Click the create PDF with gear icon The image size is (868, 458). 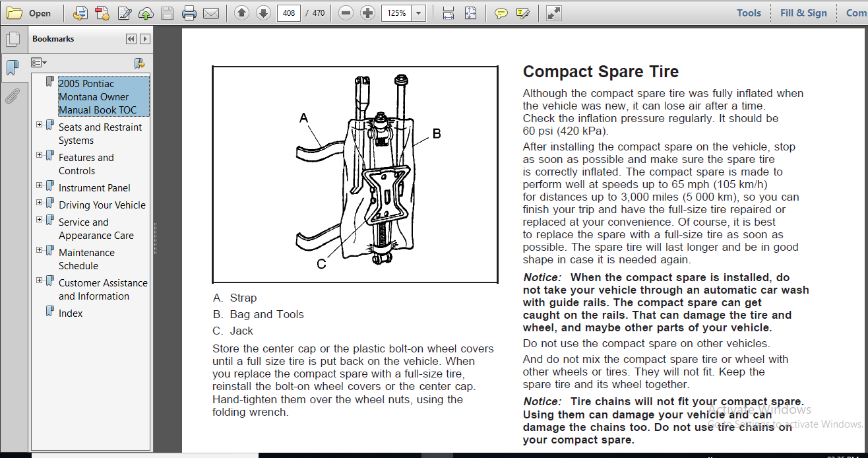[x=102, y=13]
